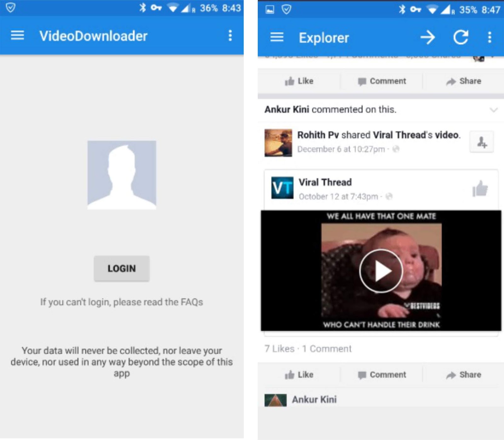The height and width of the screenshot is (440, 504).
Task: Open Ankur Kini's name in comment section
Action: click(x=314, y=399)
